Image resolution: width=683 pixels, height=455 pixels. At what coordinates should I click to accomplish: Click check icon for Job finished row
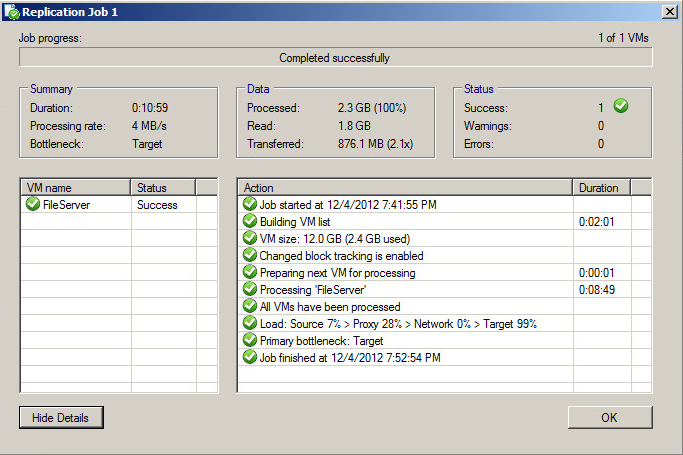pos(250,357)
